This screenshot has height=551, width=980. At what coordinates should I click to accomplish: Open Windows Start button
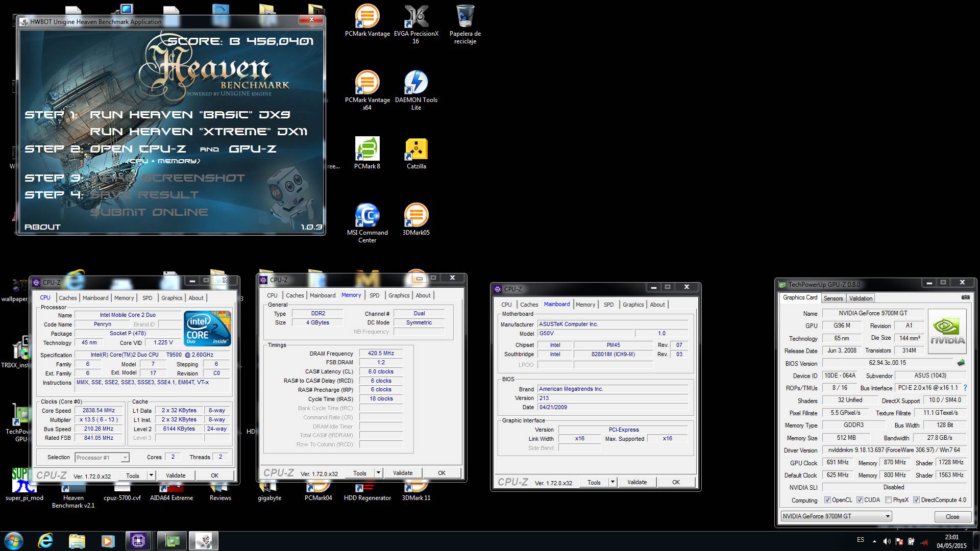point(13,540)
